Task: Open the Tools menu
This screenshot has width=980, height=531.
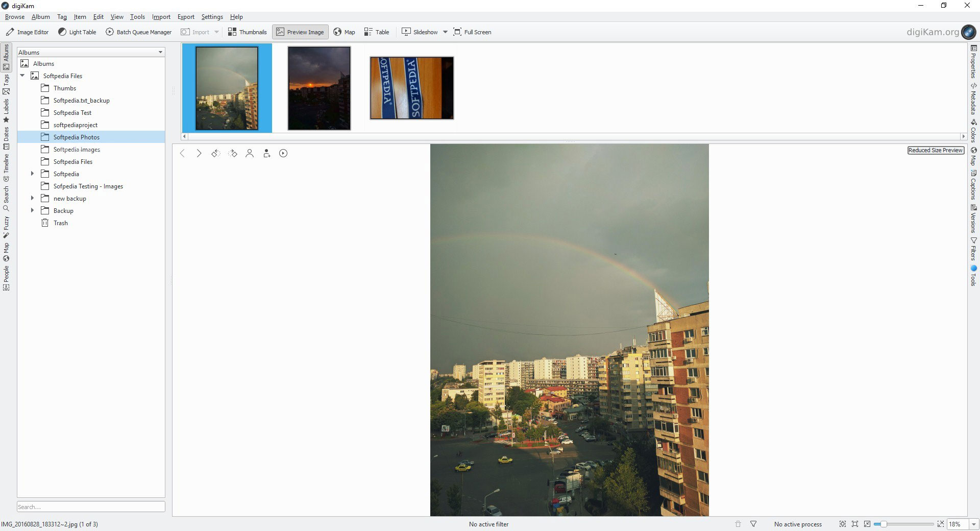Action: click(137, 17)
